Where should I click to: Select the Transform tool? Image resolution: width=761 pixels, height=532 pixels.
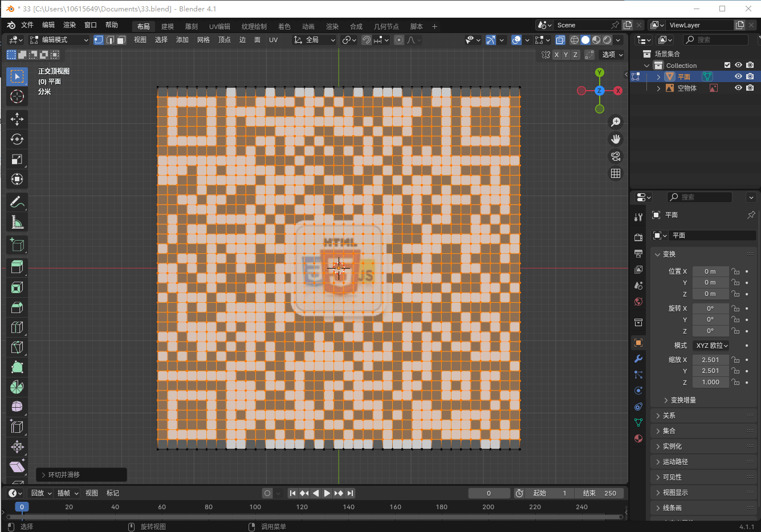pos(17,179)
